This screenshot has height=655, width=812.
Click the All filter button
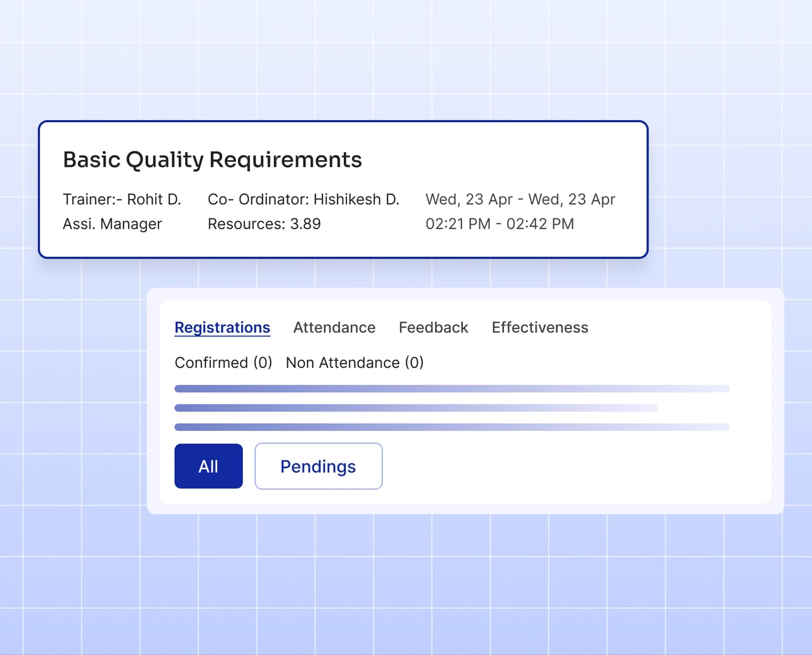click(x=208, y=466)
